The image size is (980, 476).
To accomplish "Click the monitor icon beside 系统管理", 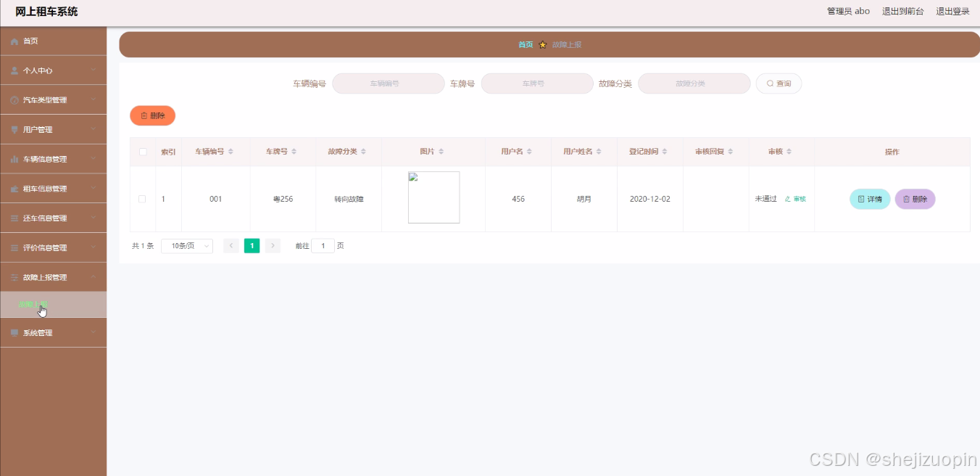I will [14, 333].
